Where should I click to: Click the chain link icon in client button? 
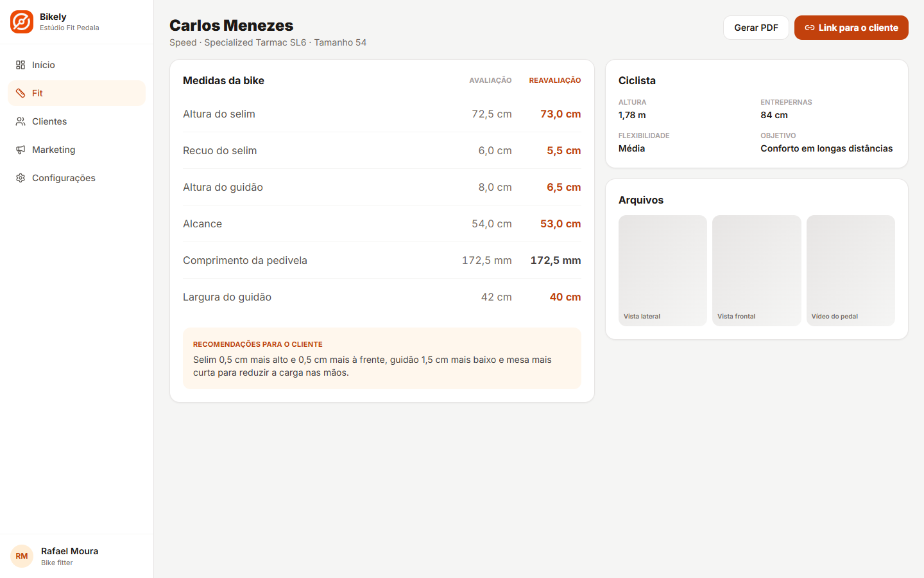tap(810, 28)
